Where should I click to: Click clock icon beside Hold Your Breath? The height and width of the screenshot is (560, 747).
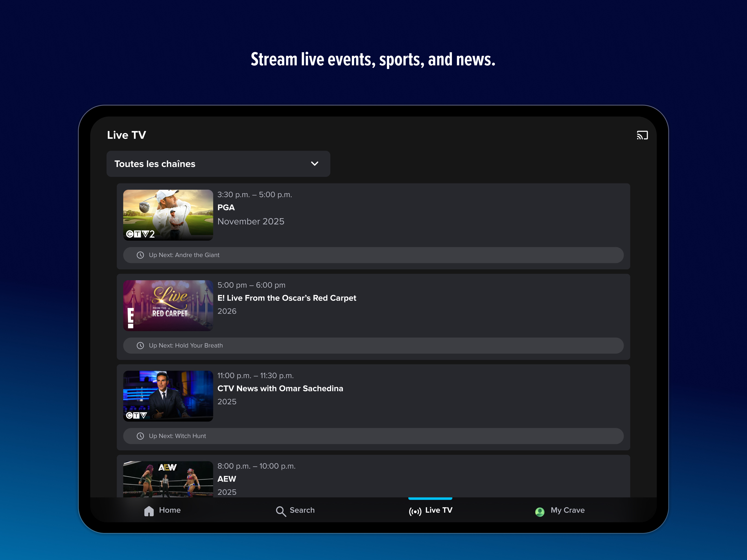point(141,346)
